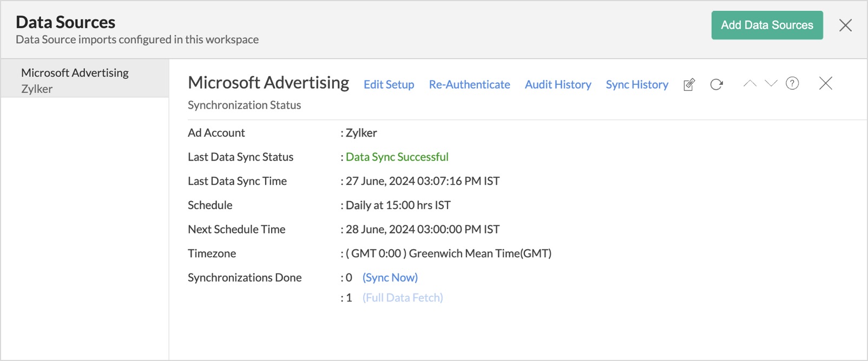Click the Daily at 15:00 hrs schedule value
The height and width of the screenshot is (361, 868).
pyautogui.click(x=398, y=205)
